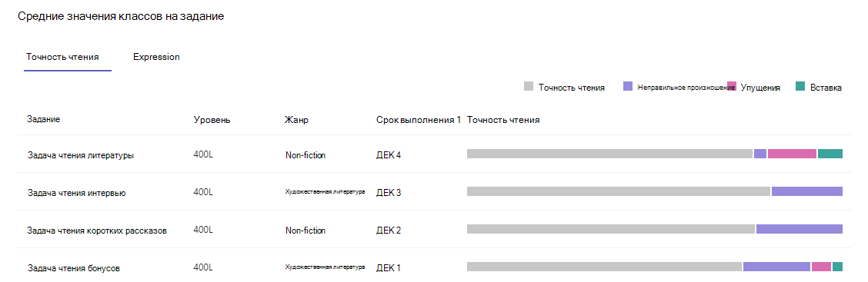
Task: Click gray accuracy bar in коротких рассказов row
Action: click(611, 229)
